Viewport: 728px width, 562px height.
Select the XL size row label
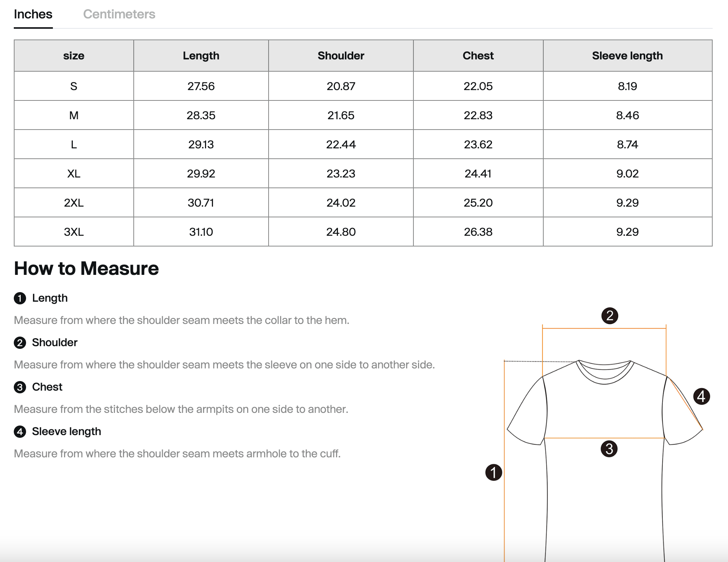point(74,174)
